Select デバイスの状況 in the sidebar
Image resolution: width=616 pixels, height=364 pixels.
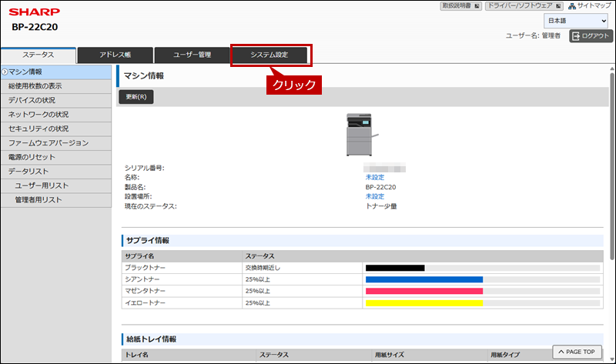(56, 100)
